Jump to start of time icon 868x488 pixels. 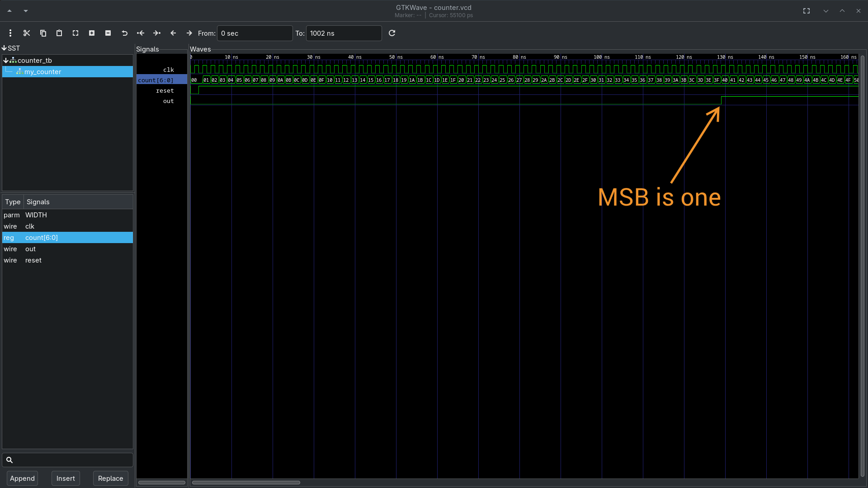(141, 33)
